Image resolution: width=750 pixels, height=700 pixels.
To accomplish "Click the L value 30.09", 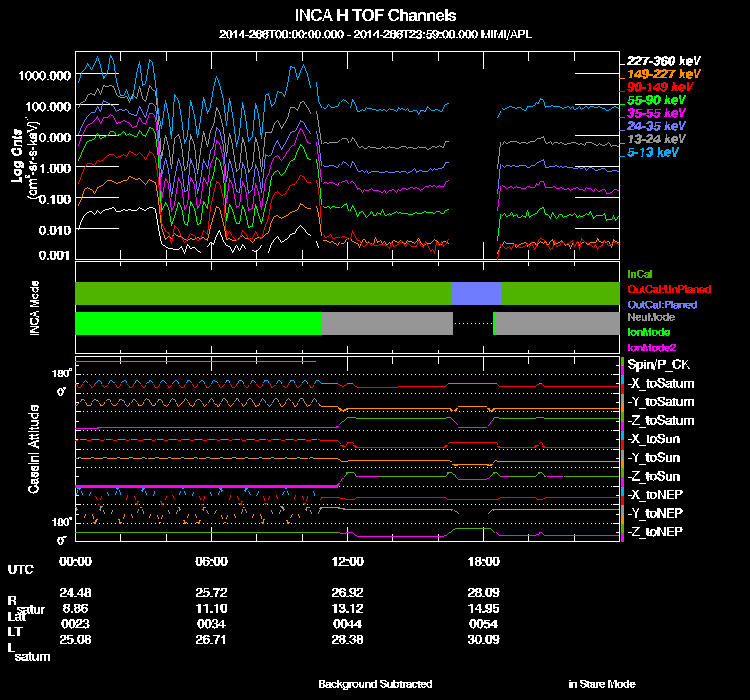I will pos(483,640).
